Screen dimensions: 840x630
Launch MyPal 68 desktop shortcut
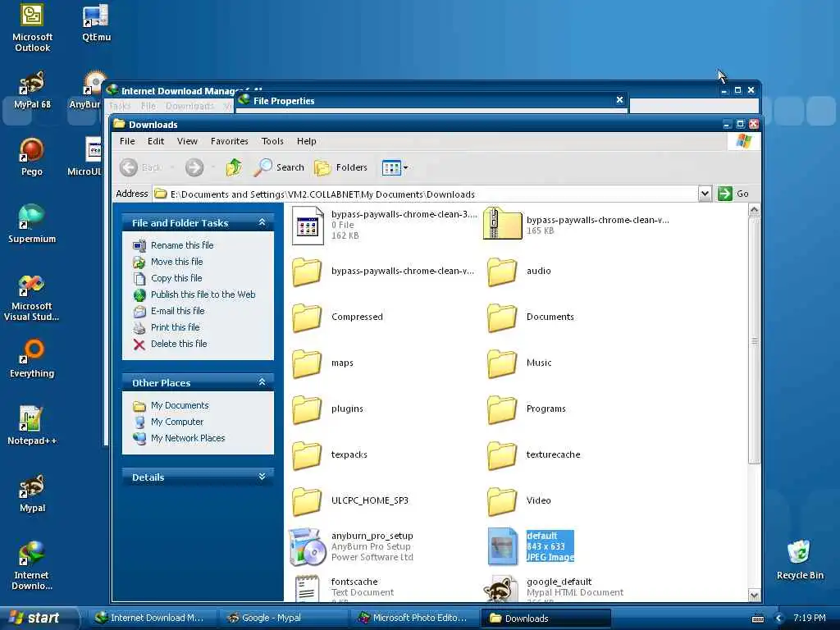click(x=32, y=90)
